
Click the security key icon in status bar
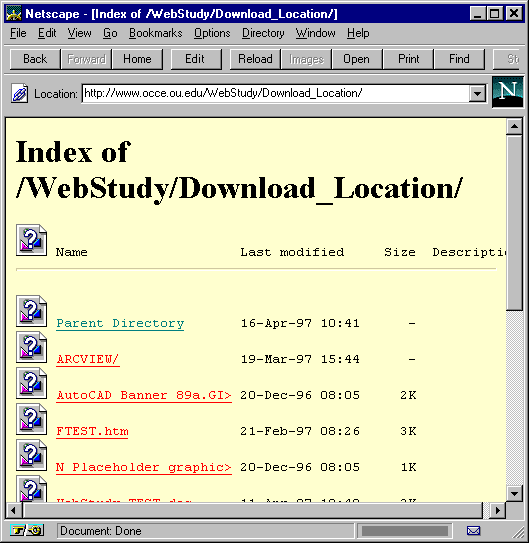[27, 530]
